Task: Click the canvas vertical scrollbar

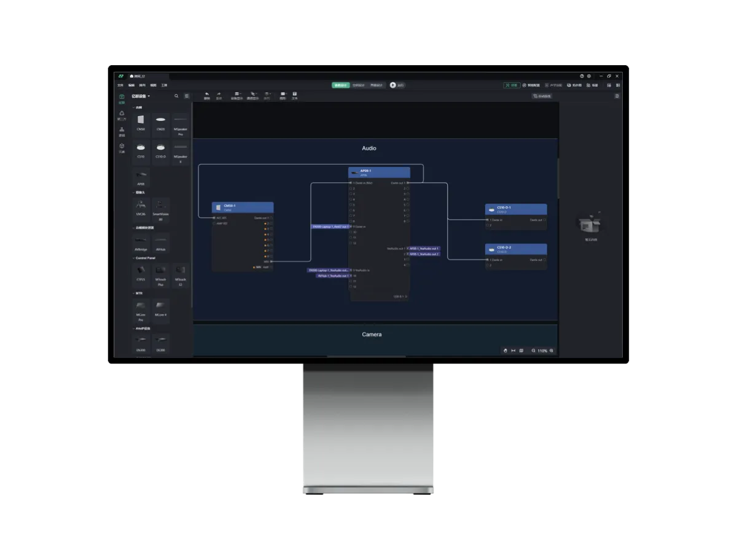Action: (x=558, y=178)
